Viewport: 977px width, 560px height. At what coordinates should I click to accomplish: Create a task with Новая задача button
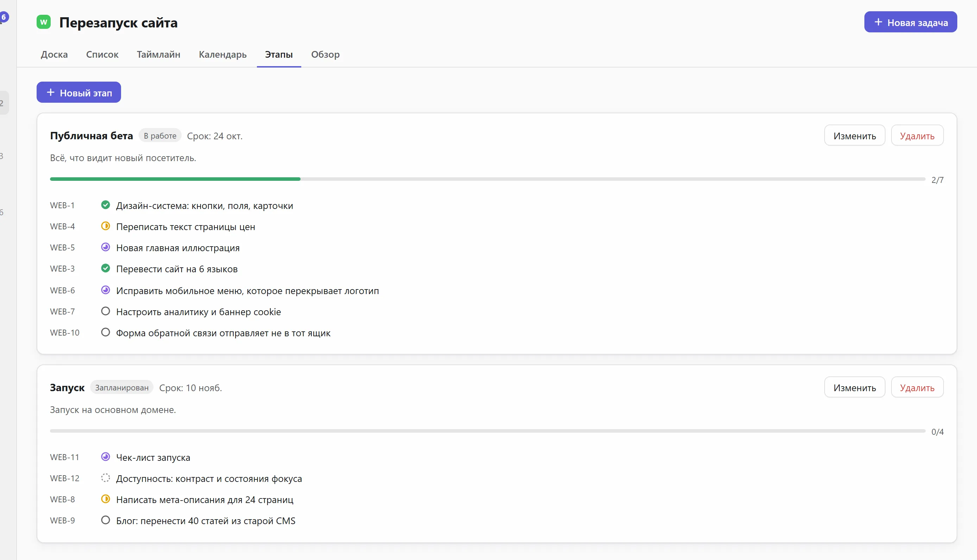[x=910, y=22]
